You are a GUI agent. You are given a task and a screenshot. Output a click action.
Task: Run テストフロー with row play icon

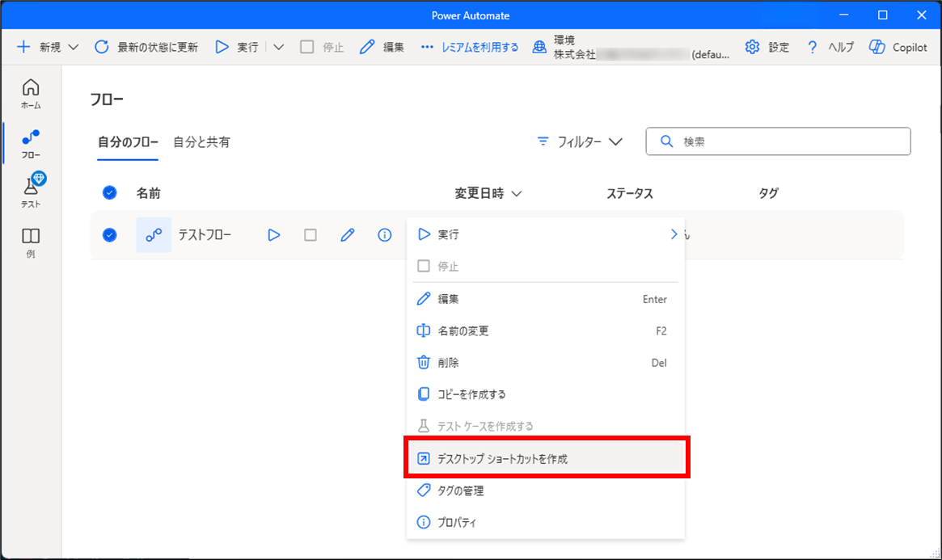pyautogui.click(x=274, y=235)
